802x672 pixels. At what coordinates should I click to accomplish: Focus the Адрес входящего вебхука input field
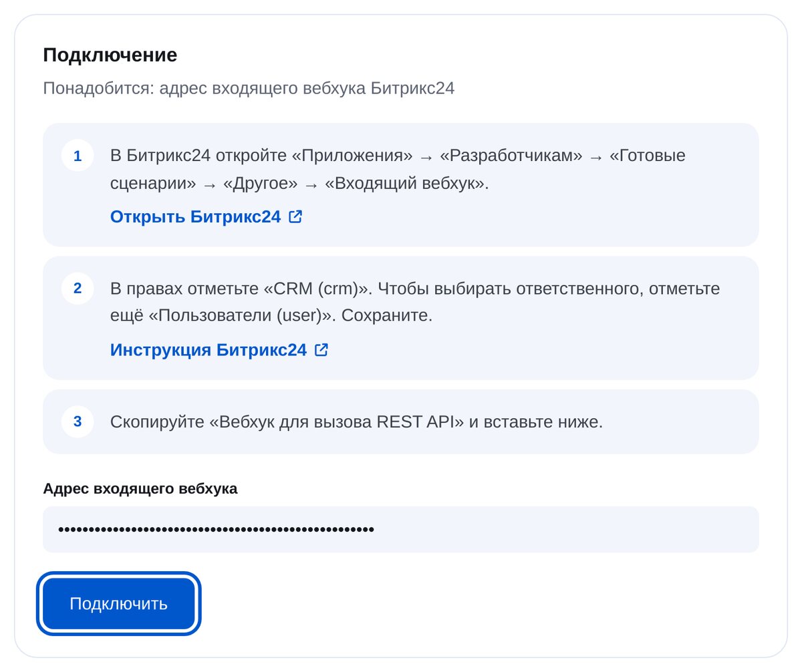click(401, 529)
